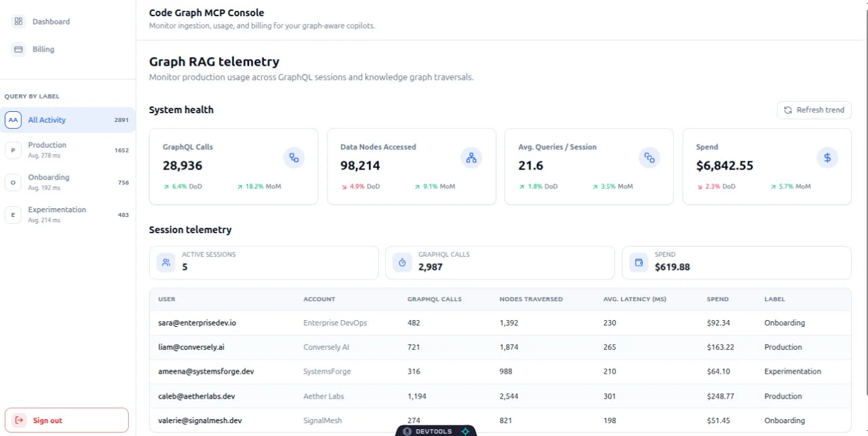Screen dimensions: 868x436
Task: Click the session GraphQL Calls timer icon
Action: point(402,262)
